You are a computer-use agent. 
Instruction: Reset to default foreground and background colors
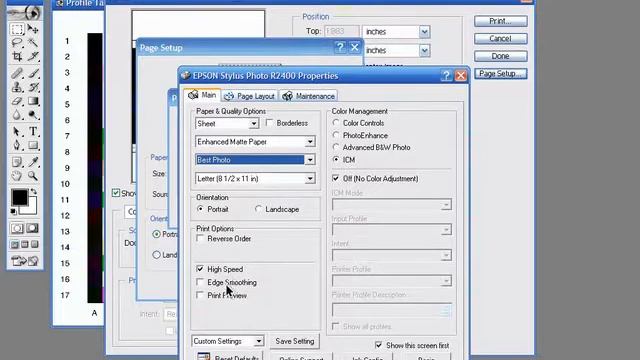pyautogui.click(x=13, y=211)
